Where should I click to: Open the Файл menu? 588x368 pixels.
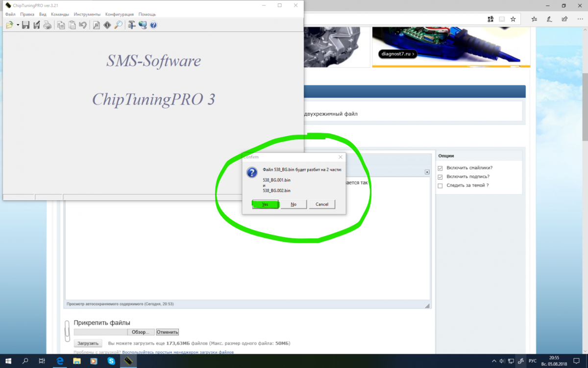(10, 14)
